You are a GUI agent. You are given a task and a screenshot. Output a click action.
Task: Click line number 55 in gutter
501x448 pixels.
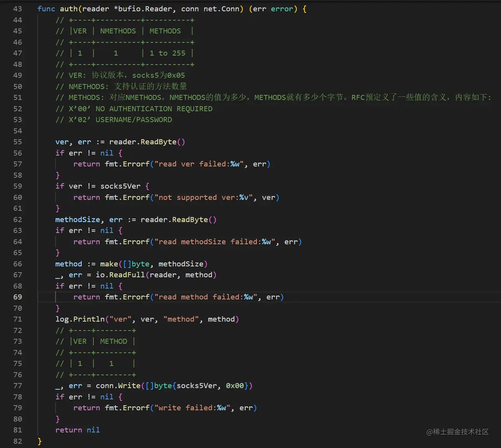coord(18,142)
